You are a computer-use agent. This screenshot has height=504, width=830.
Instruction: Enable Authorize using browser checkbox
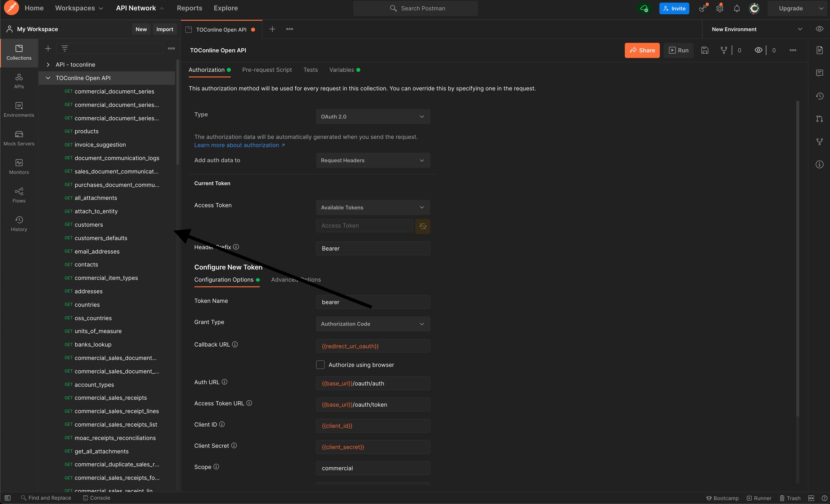(320, 365)
